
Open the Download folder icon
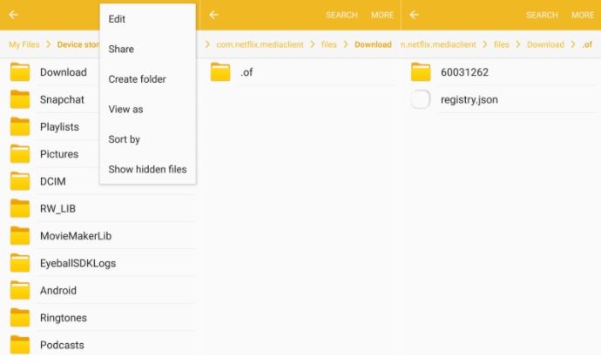click(20, 72)
